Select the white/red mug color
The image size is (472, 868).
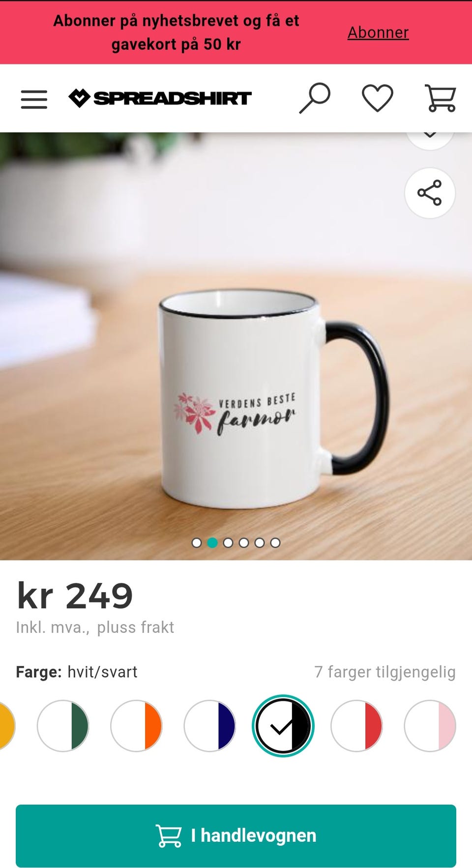356,726
